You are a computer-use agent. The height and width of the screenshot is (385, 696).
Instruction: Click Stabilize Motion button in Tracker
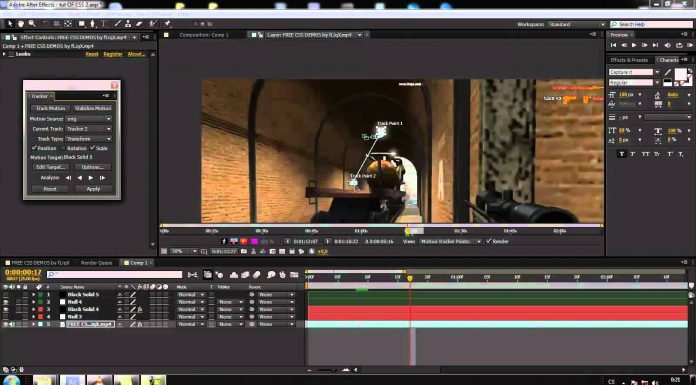93,108
